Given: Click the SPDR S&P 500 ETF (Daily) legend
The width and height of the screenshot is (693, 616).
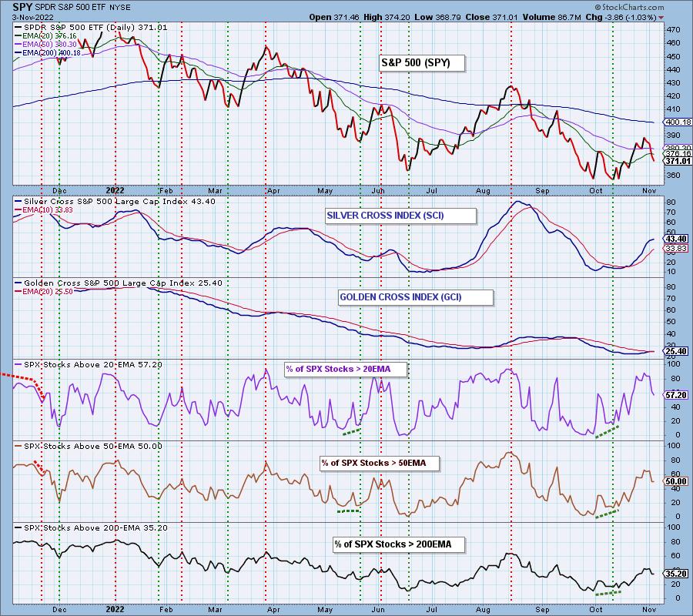Looking at the screenshot, I should click(x=91, y=28).
